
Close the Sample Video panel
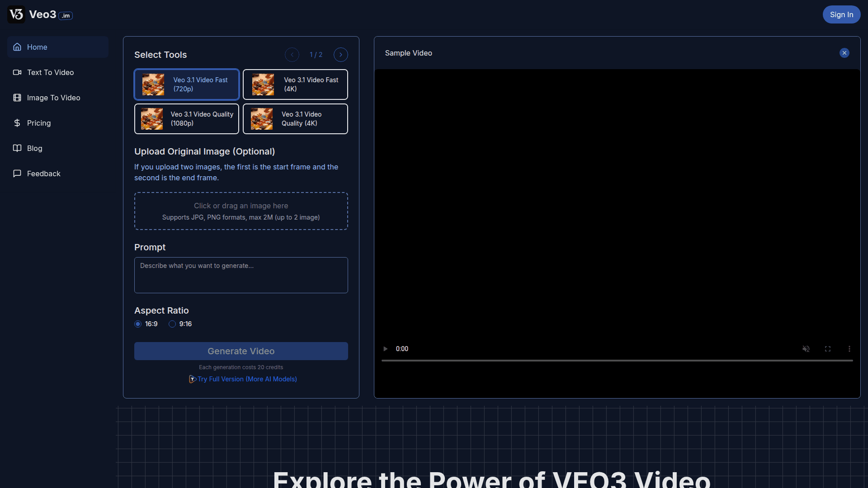(844, 53)
